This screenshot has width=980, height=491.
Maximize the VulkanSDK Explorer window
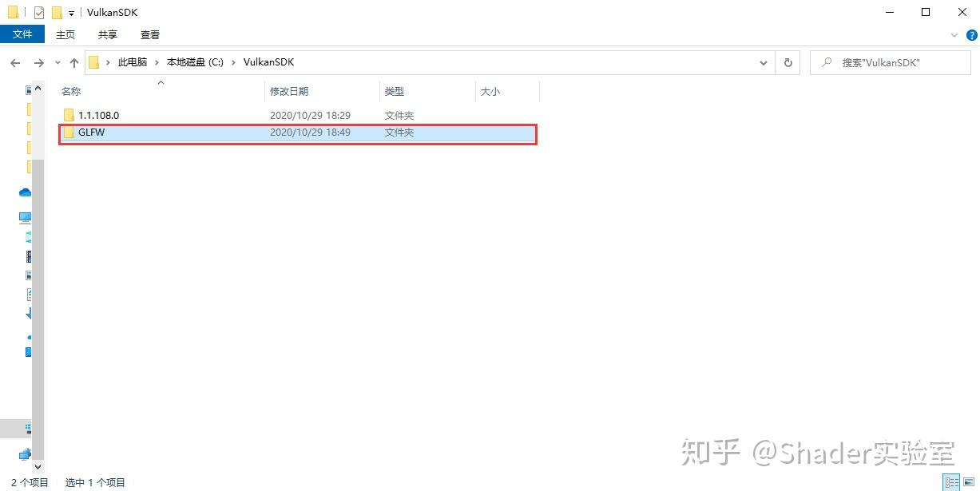point(926,12)
